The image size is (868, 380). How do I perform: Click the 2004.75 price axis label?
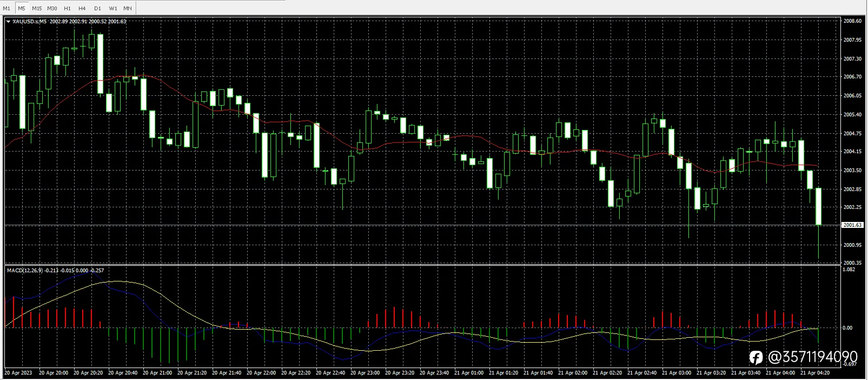(852, 133)
